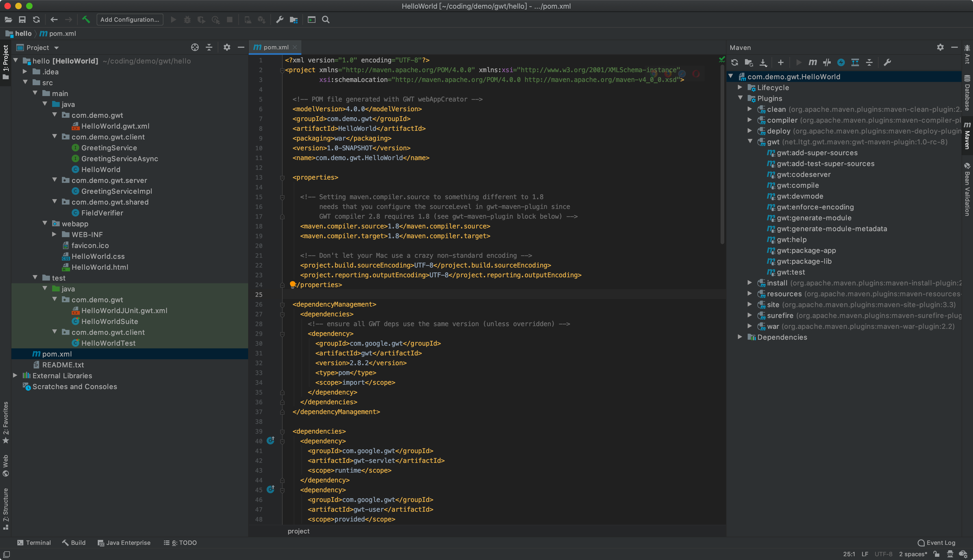Image resolution: width=973 pixels, height=560 pixels.
Task: Expand the compiler plugin node
Action: pyautogui.click(x=750, y=120)
